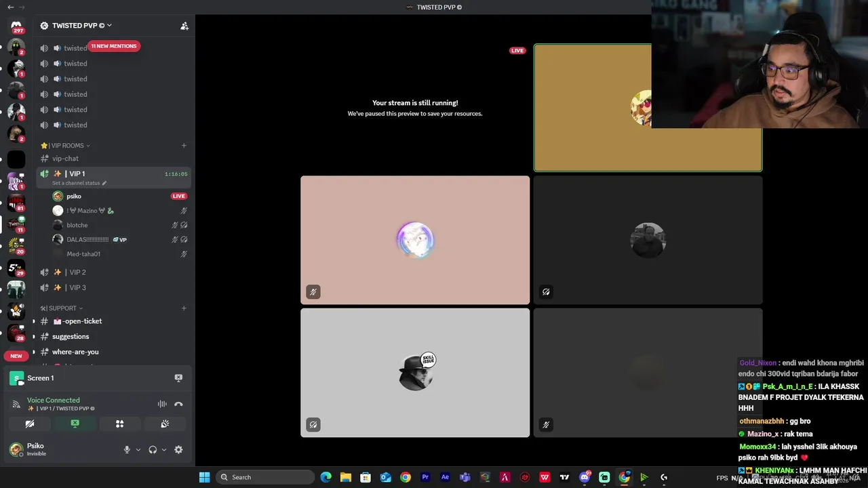Open Discord icon in the taskbar

point(585,477)
